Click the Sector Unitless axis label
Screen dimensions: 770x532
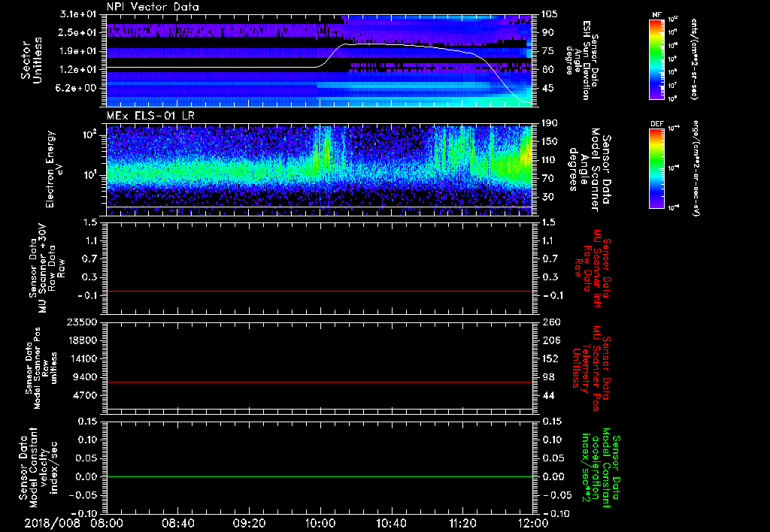coord(31,60)
